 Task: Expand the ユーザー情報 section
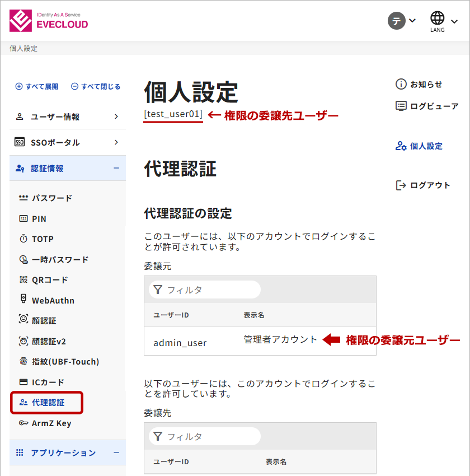67,116
